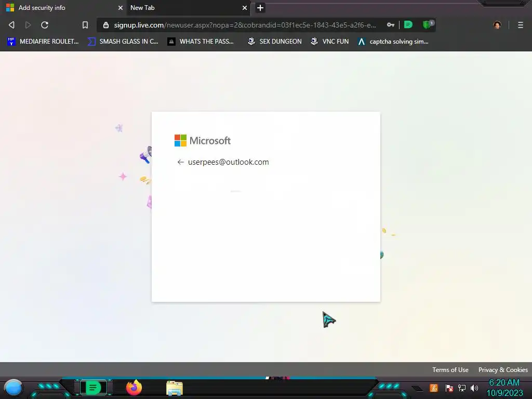532x399 pixels.
Task: Click the padlock site security icon
Action: (106, 25)
